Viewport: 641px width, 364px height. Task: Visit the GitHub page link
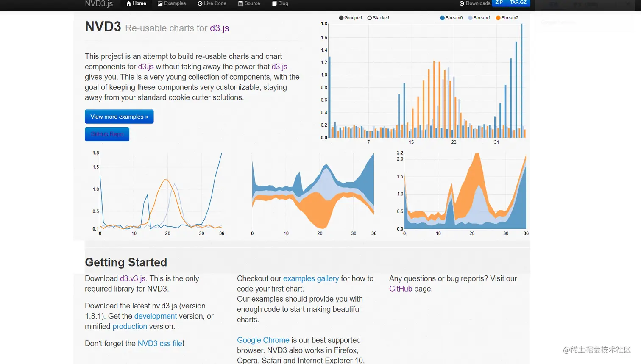click(401, 289)
